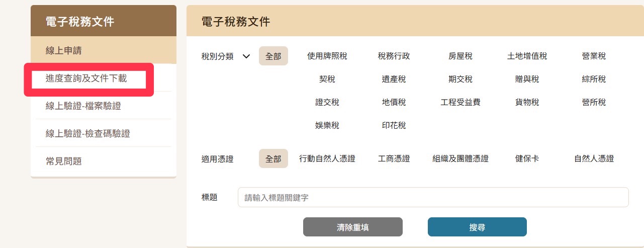The height and width of the screenshot is (248, 644).
Task: Go to 線上驗證-檢查碼驗證 page
Action: click(x=87, y=133)
